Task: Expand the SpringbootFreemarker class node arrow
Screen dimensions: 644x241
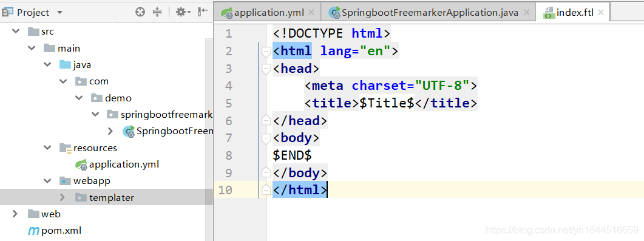Action: click(x=110, y=131)
